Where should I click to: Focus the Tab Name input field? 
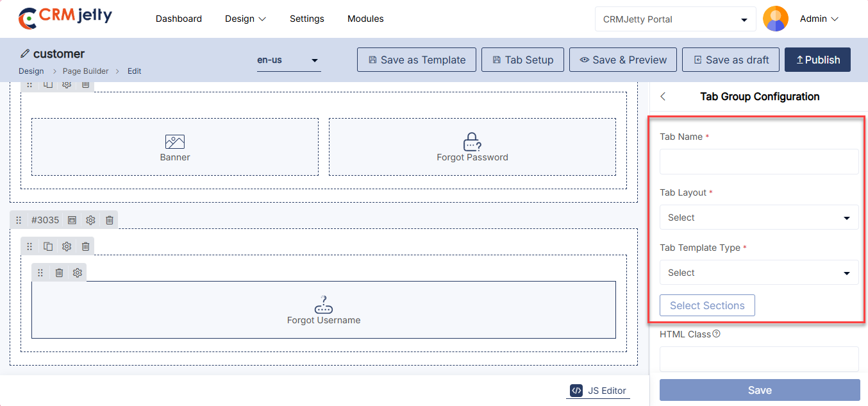(759, 162)
